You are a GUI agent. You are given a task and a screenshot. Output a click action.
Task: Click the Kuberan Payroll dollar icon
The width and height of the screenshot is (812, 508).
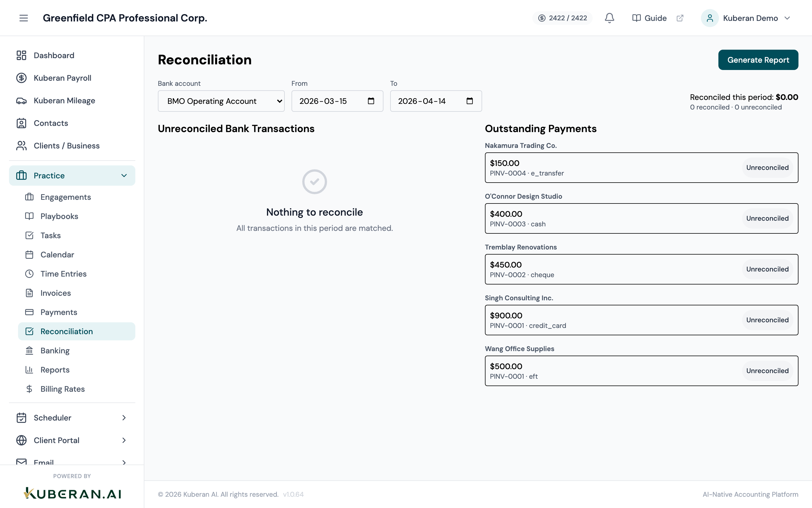tap(21, 78)
